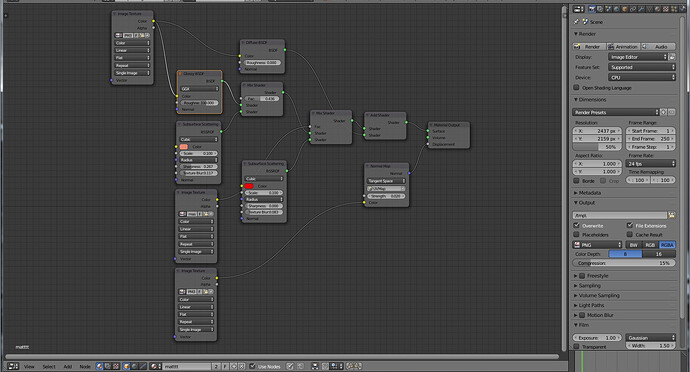
Task: Open the Add menu in node editor
Action: click(67, 366)
